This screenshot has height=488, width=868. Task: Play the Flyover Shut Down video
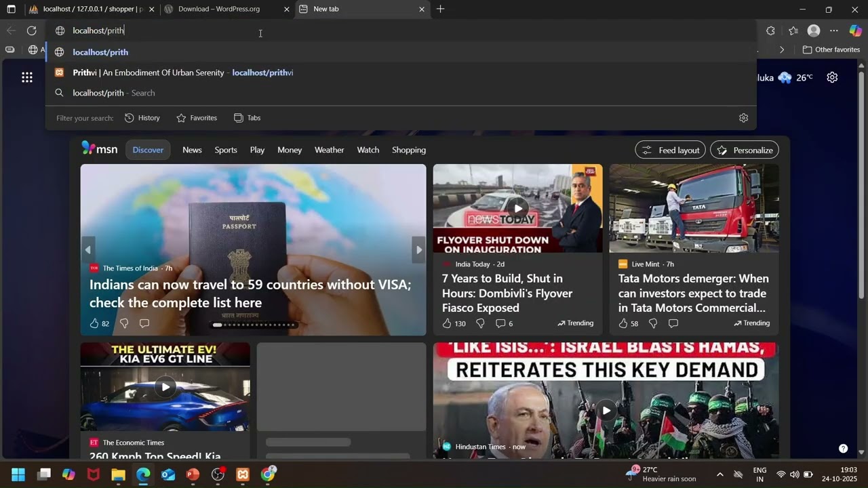[x=518, y=209]
